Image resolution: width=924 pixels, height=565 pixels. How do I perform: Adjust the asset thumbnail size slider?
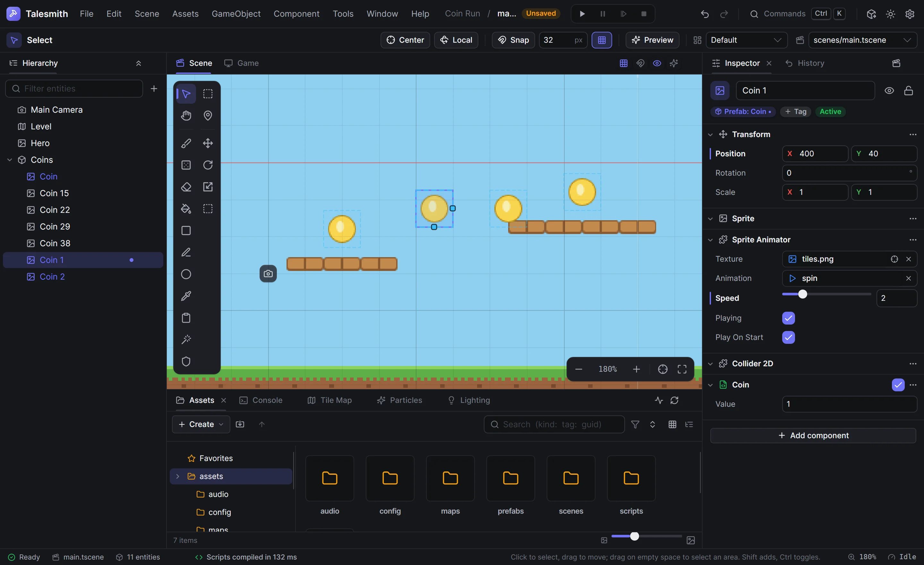[x=646, y=536]
